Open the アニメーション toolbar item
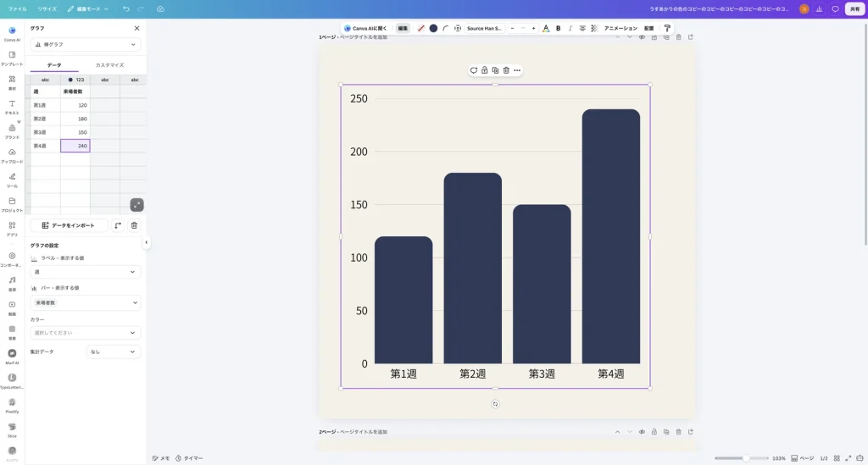 click(x=620, y=28)
